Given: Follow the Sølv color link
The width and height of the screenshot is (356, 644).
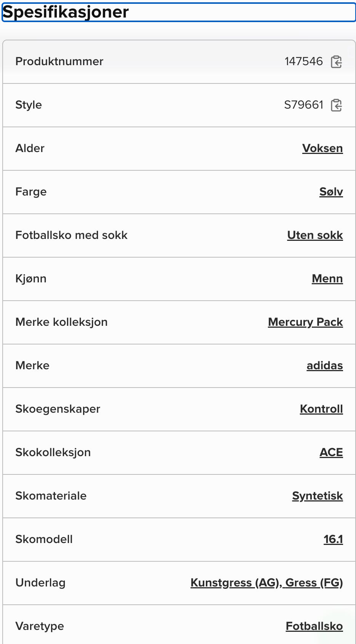Looking at the screenshot, I should pyautogui.click(x=331, y=192).
